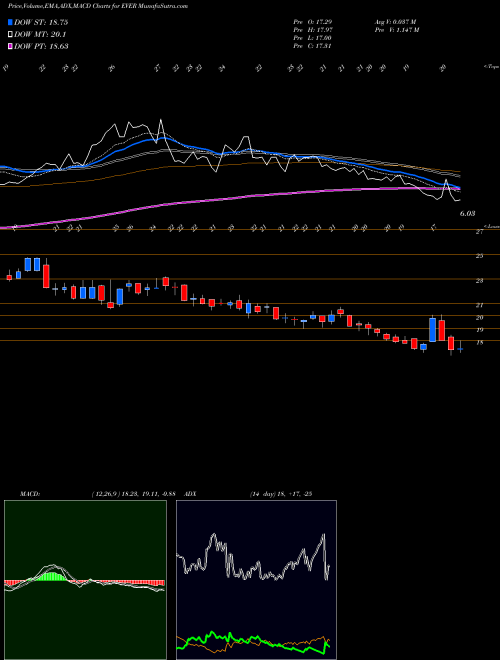Click the Tops marker label

(491, 67)
